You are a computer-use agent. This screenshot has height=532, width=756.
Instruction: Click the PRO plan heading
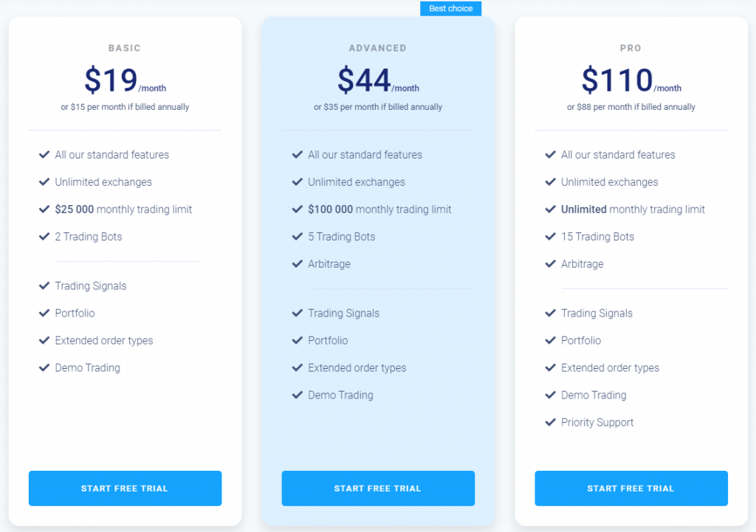tap(630, 48)
